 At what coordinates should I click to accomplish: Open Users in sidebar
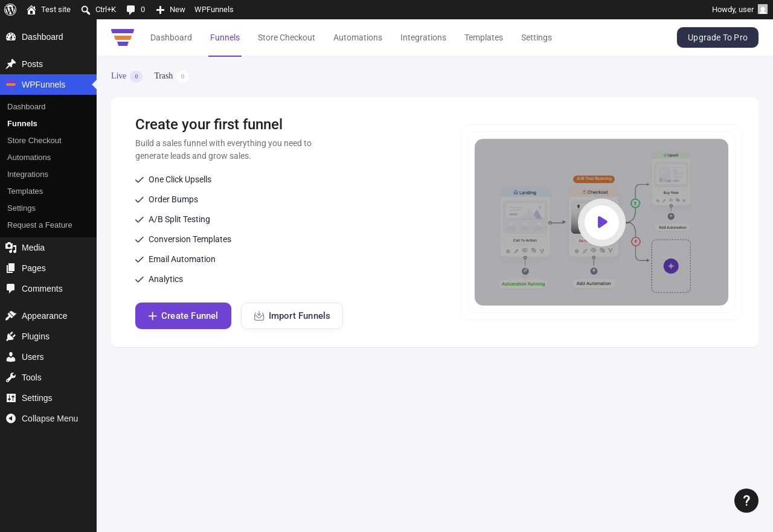(48, 357)
